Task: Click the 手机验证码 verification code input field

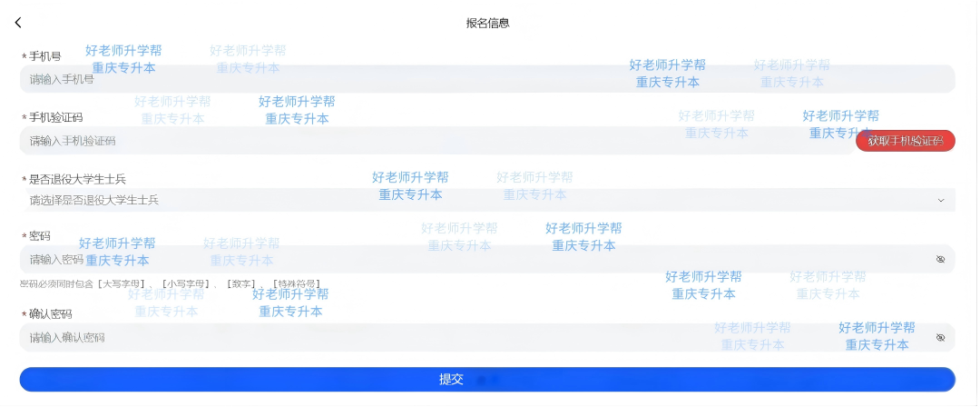Action: click(436, 140)
